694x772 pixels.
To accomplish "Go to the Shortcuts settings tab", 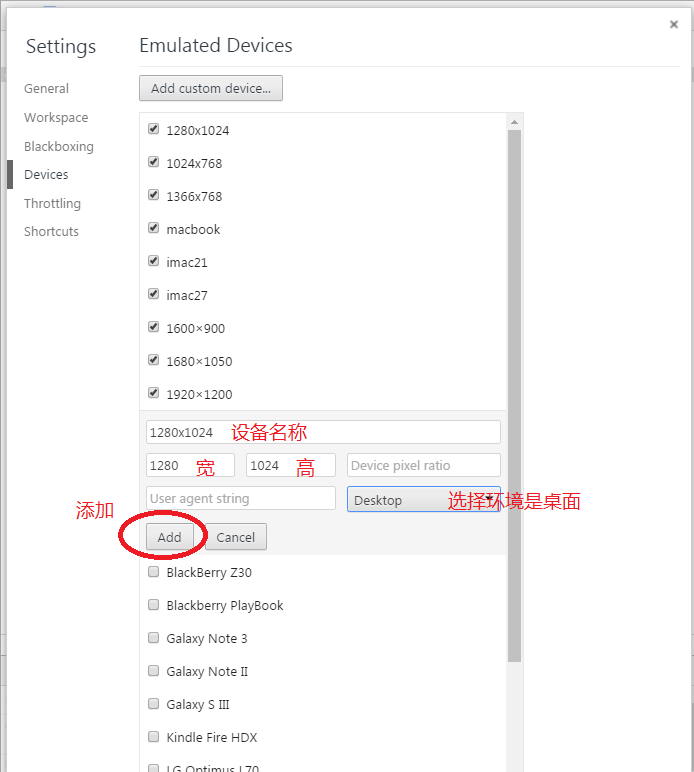I will click(x=51, y=231).
